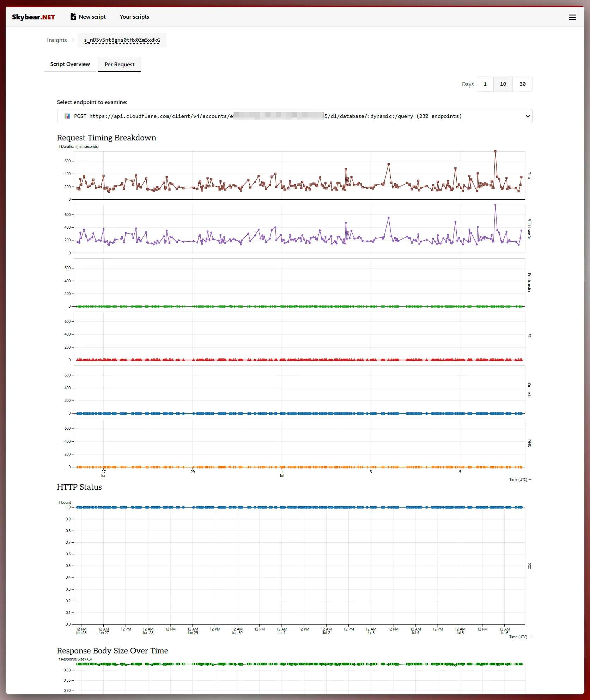This screenshot has width=590, height=700.
Task: Click the New script menu entry
Action: pos(92,17)
